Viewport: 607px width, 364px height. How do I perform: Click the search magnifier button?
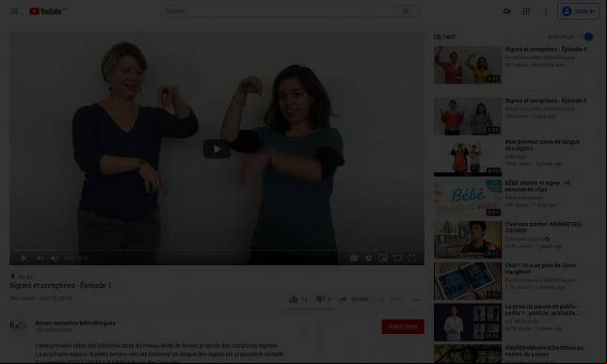(x=406, y=11)
